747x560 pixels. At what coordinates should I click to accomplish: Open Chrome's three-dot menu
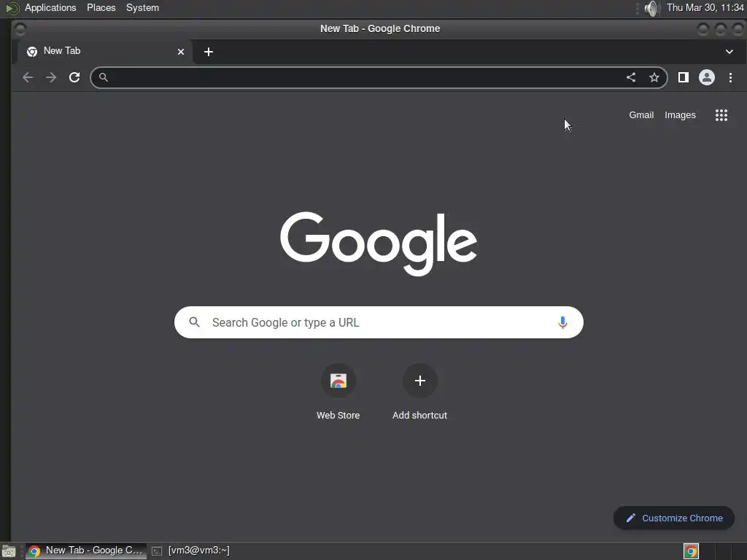730,77
